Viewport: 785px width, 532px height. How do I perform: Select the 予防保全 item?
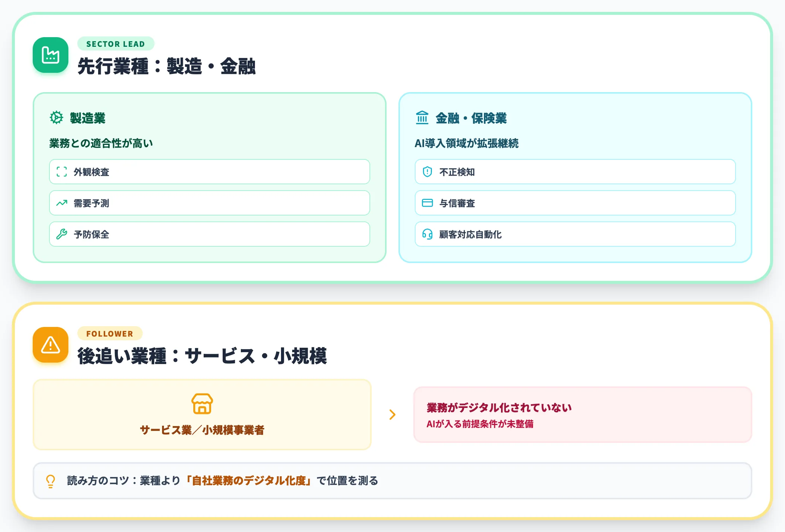(210, 234)
